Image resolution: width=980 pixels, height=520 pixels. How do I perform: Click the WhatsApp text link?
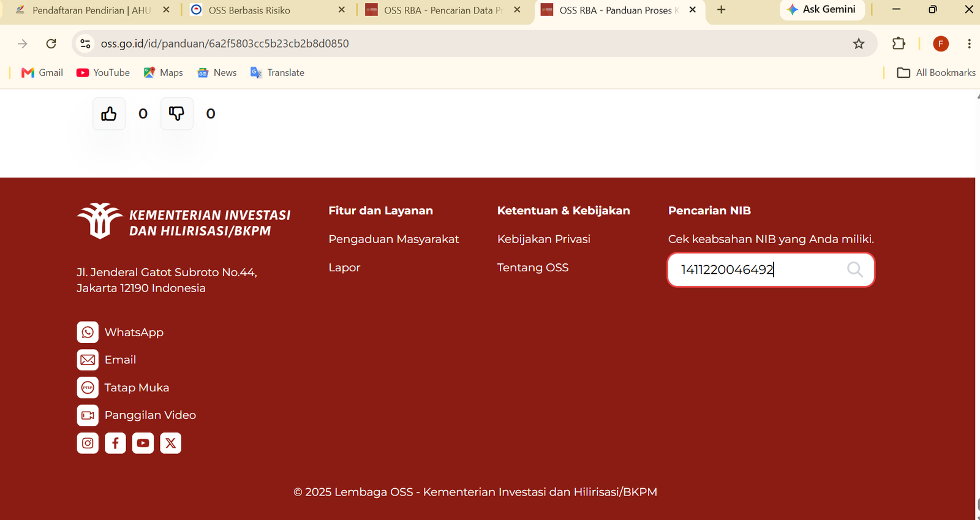click(x=134, y=333)
